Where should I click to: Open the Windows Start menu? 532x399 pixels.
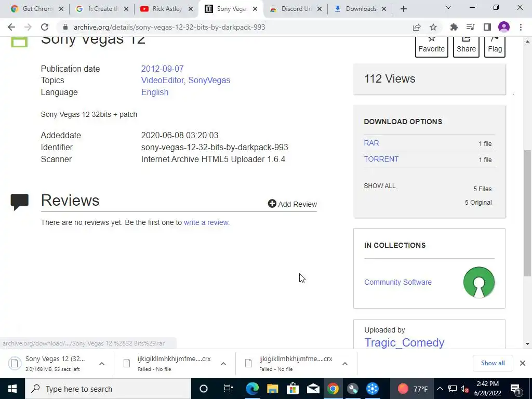pyautogui.click(x=12, y=389)
